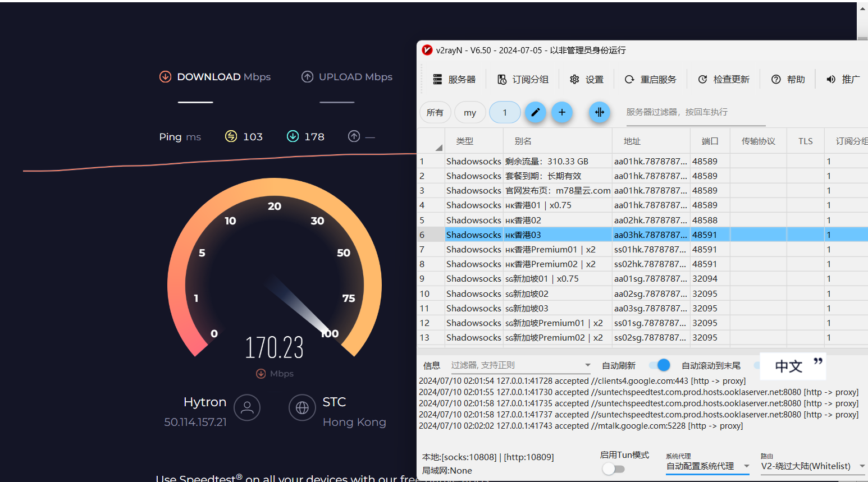The width and height of the screenshot is (868, 482).
Task: Sort by 类型 column header
Action: (x=474, y=141)
